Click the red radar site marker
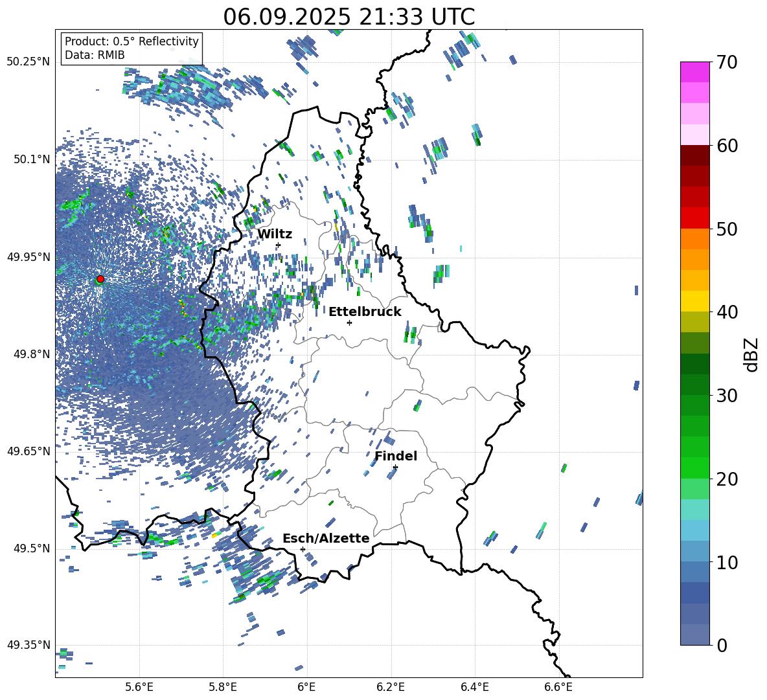 click(100, 279)
